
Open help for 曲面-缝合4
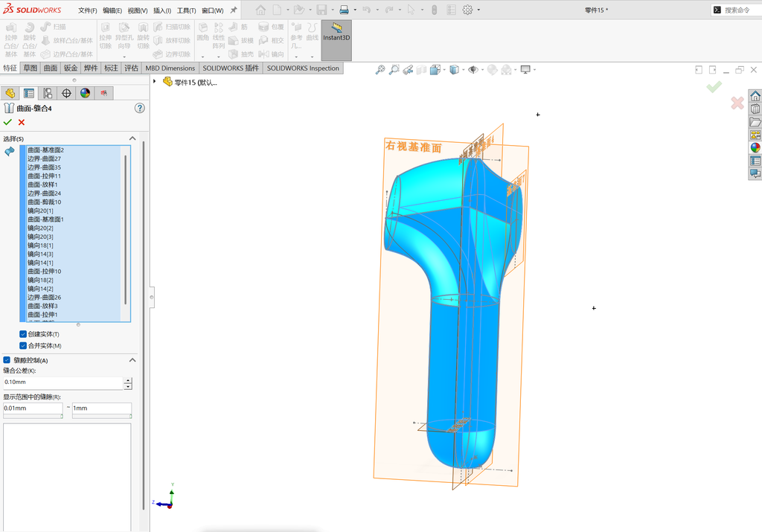(x=139, y=108)
